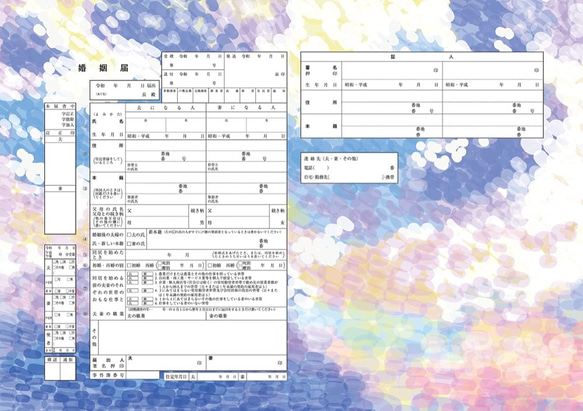This screenshot has height=411, width=583.
Task: Select the wife's mother name field
Action: coord(238,222)
